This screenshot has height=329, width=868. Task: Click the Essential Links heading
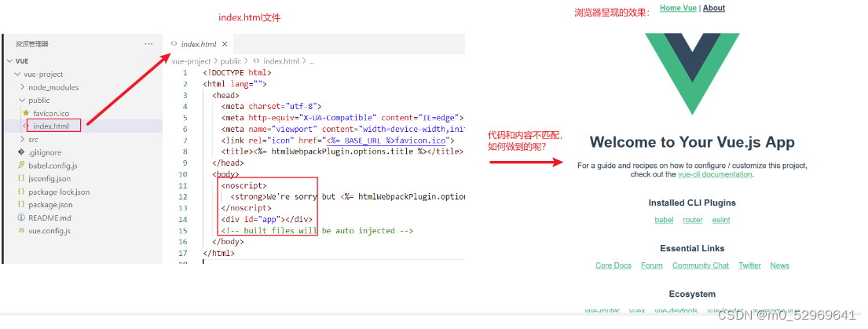(x=692, y=248)
